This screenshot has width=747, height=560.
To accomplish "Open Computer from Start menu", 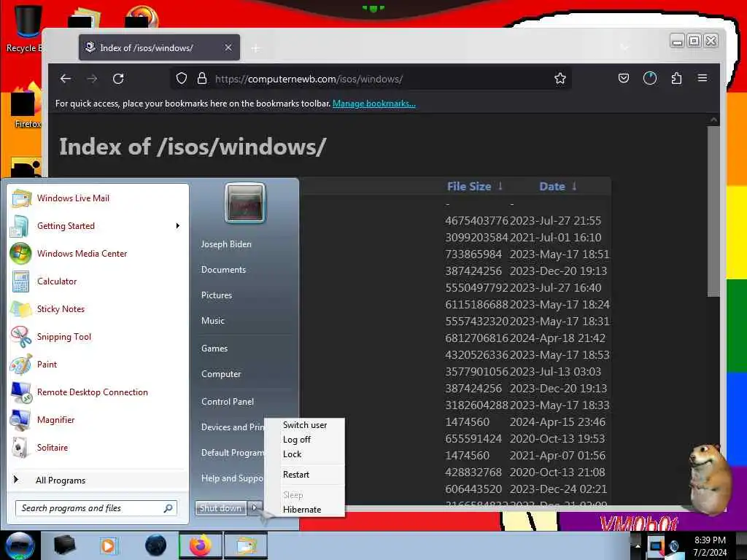I will tap(221, 374).
